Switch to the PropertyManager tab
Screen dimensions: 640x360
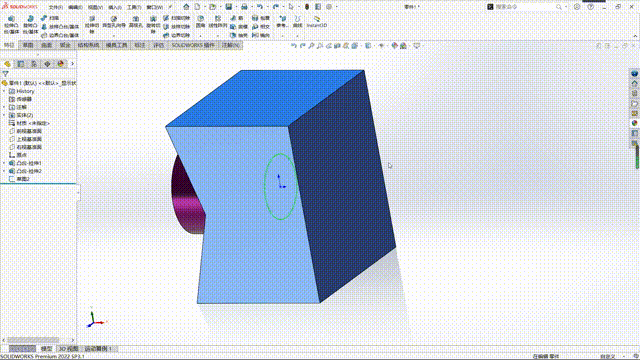pos(21,64)
